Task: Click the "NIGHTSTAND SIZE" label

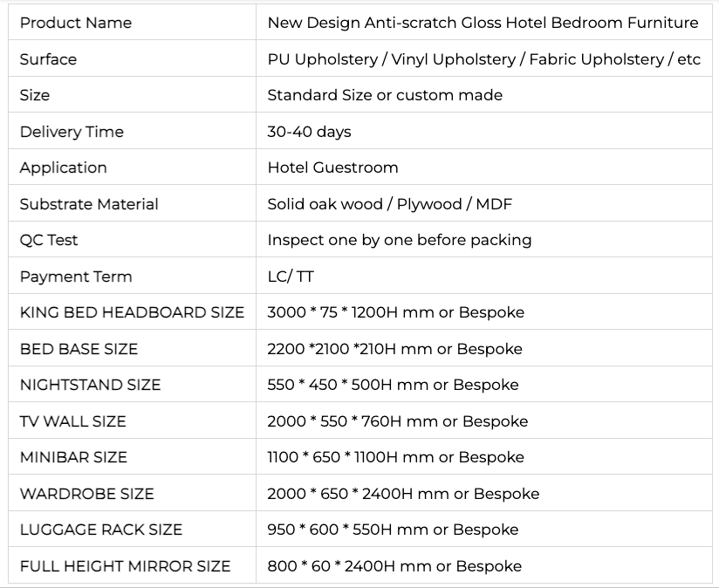Action: [x=91, y=385]
